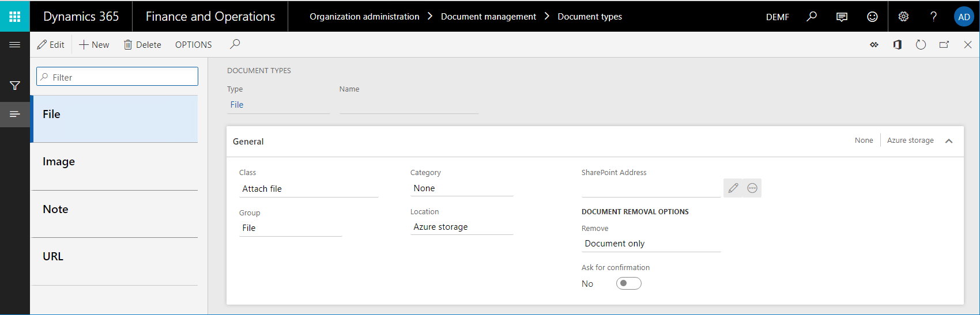The width and height of the screenshot is (980, 315).
Task: Click the Dynamics 365 title
Action: [81, 17]
